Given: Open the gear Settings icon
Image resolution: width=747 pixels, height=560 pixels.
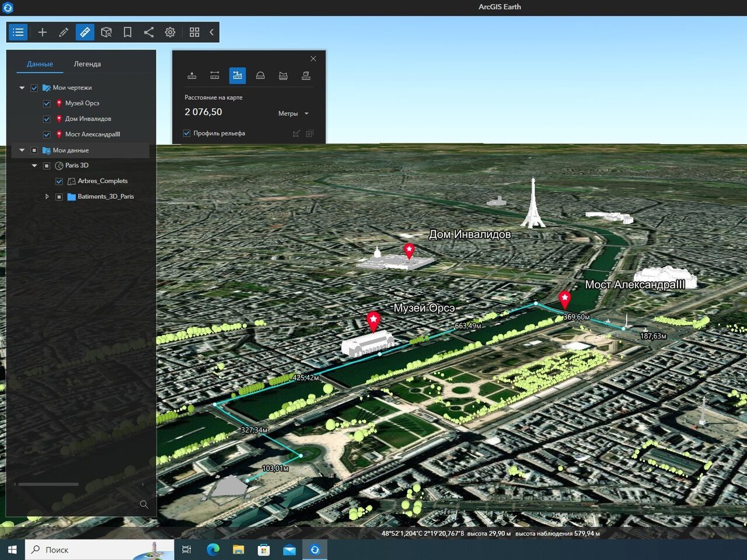Looking at the screenshot, I should pos(170,32).
